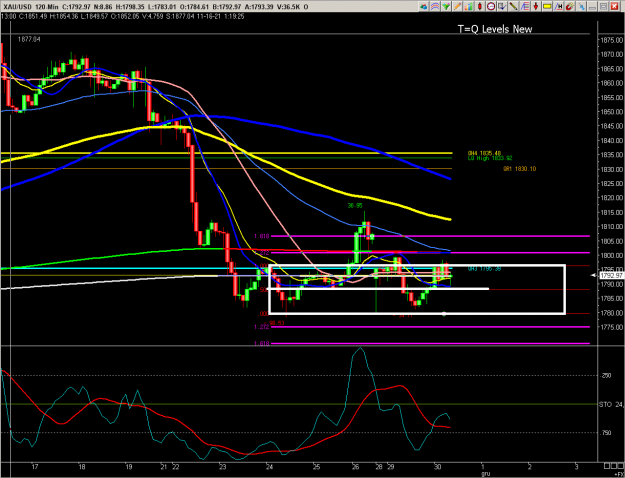Click the 1775.00 price axis label
625x478 pixels.
611,327
